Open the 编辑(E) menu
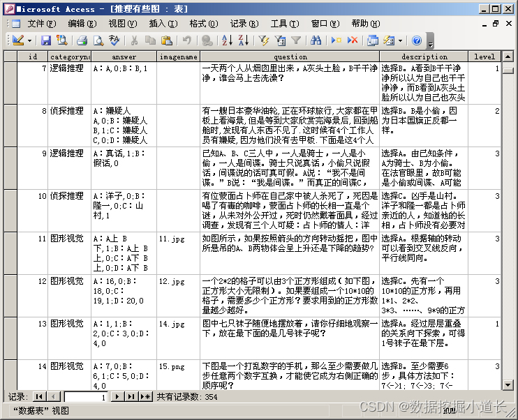 pyautogui.click(x=82, y=24)
